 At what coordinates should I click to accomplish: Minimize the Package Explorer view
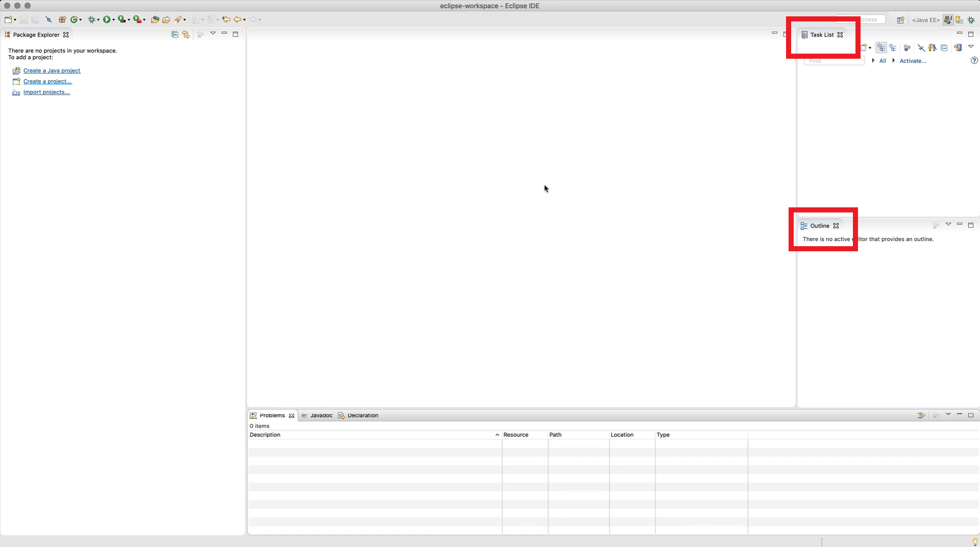tap(224, 33)
